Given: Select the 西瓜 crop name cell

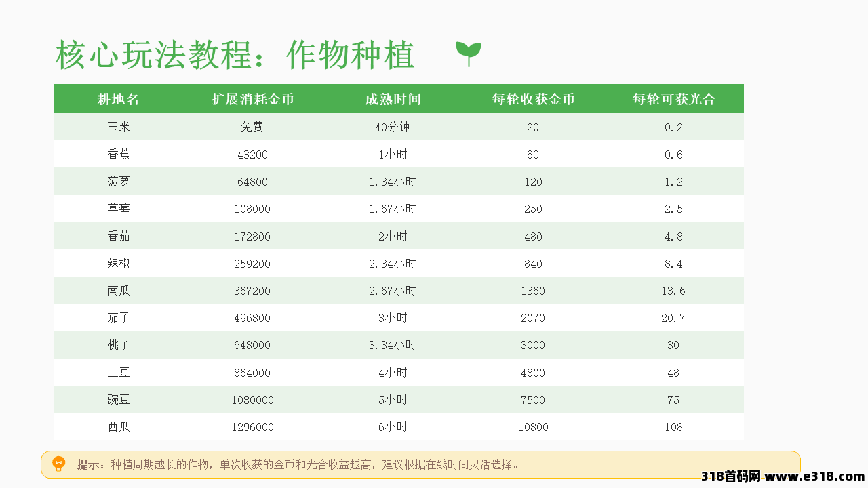Looking at the screenshot, I should coord(118,427).
